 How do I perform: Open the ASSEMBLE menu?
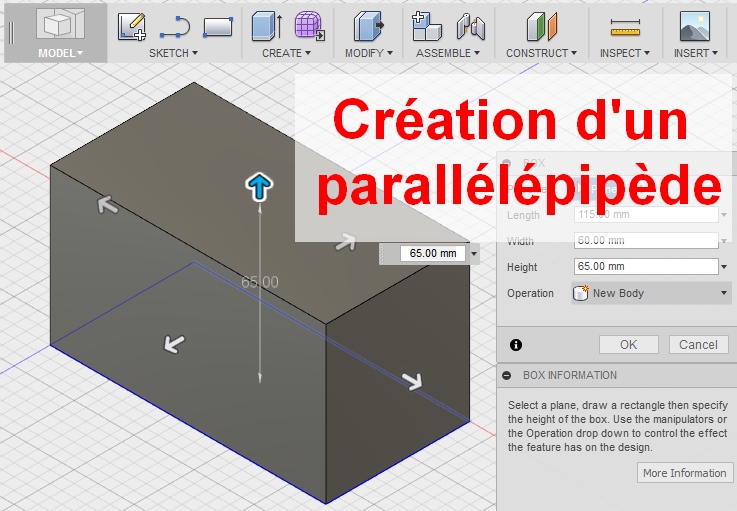[447, 53]
